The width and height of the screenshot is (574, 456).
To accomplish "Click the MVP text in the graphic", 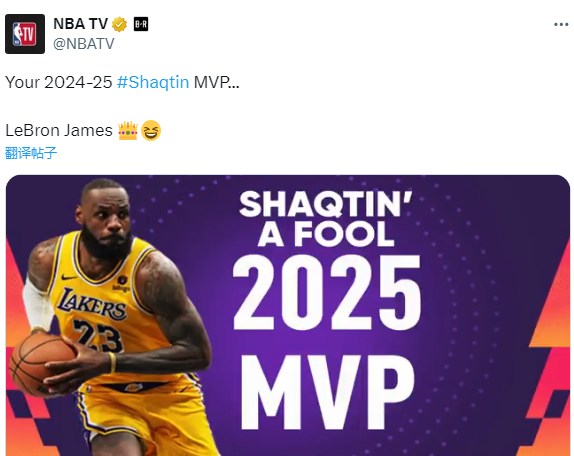I will point(328,392).
